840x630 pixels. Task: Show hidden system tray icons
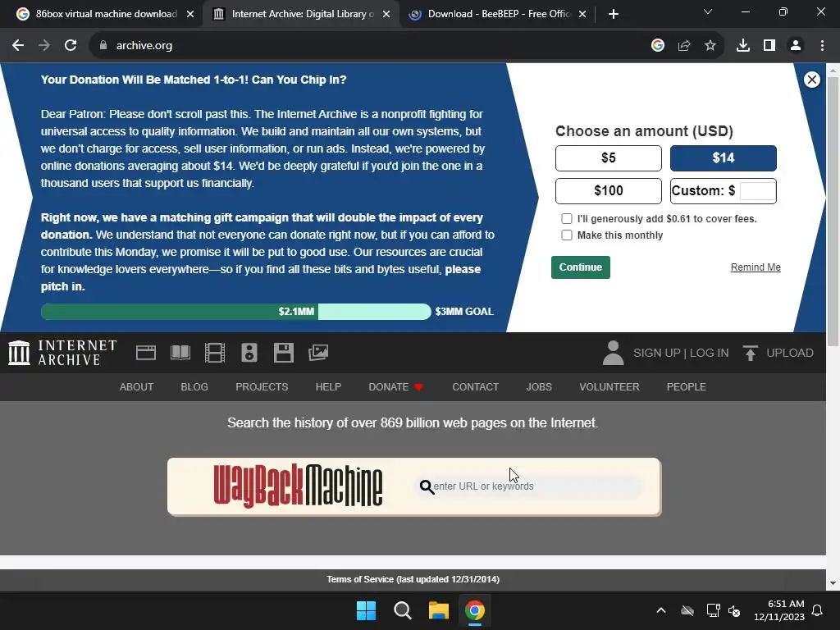661,610
